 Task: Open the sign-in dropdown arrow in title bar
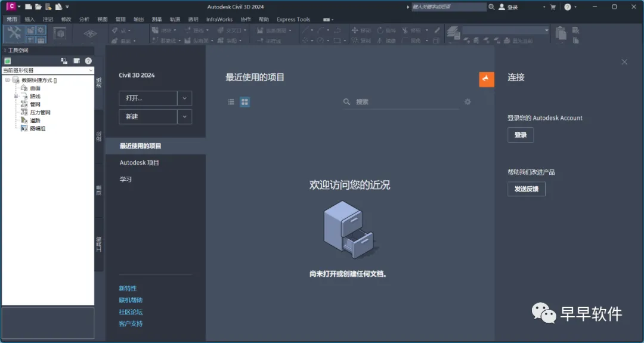[x=544, y=7]
